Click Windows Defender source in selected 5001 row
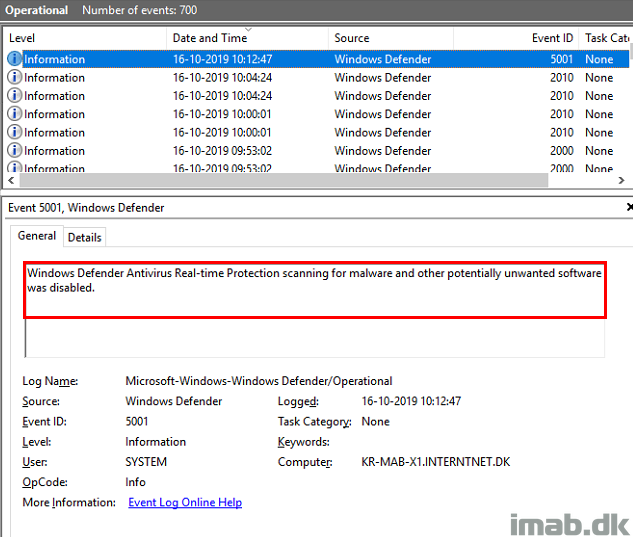This screenshot has height=537, width=633. (x=383, y=59)
